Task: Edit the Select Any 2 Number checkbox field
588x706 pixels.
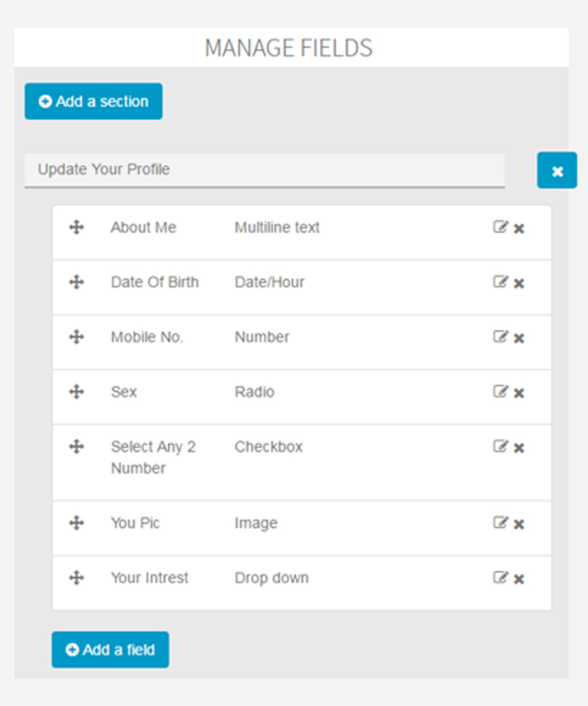Action: coord(500,446)
